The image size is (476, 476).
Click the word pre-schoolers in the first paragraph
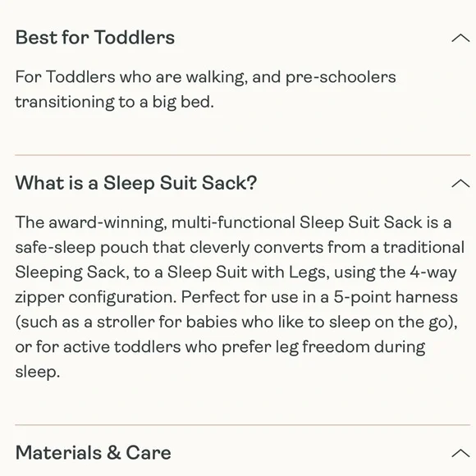(x=341, y=77)
